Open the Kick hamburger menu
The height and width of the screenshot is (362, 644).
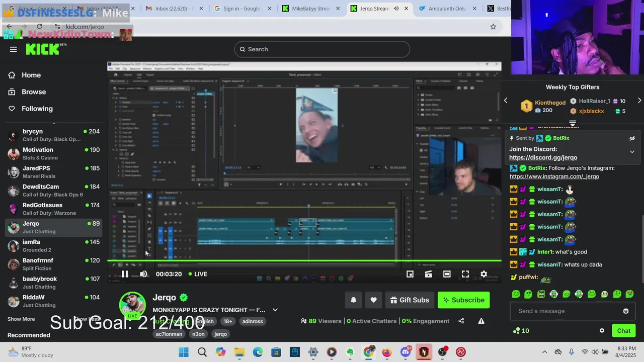point(13,49)
